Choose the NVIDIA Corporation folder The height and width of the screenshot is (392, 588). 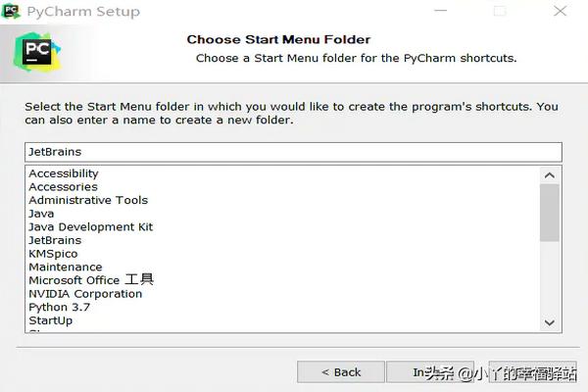click(x=85, y=293)
